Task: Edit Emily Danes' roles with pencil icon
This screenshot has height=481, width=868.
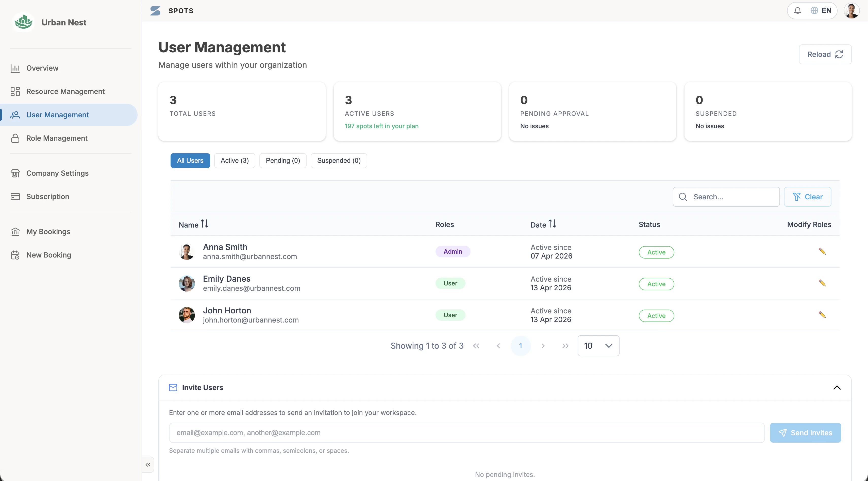Action: pos(822,283)
